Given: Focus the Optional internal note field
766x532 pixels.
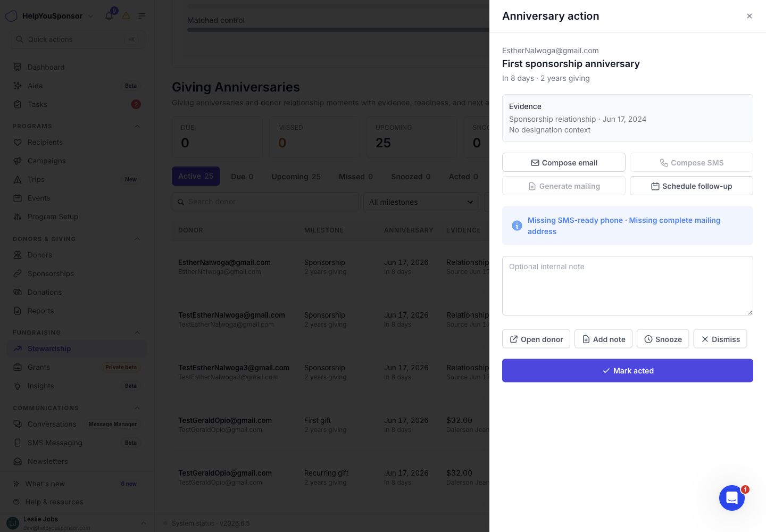Looking at the screenshot, I should (x=628, y=286).
